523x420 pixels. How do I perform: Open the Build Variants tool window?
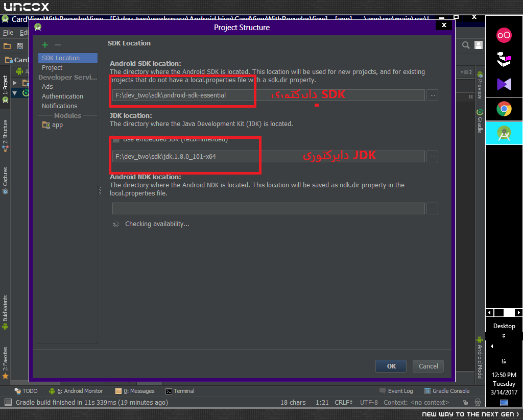pos(5,312)
